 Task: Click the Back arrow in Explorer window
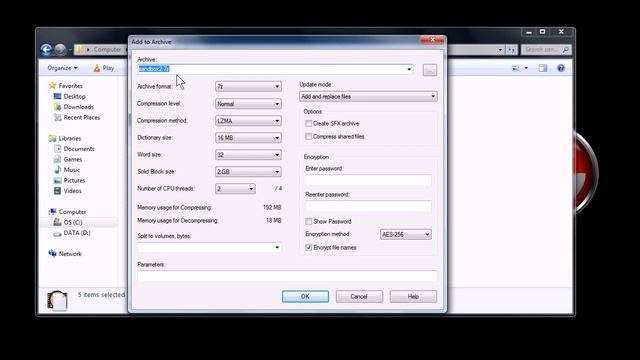[47, 49]
